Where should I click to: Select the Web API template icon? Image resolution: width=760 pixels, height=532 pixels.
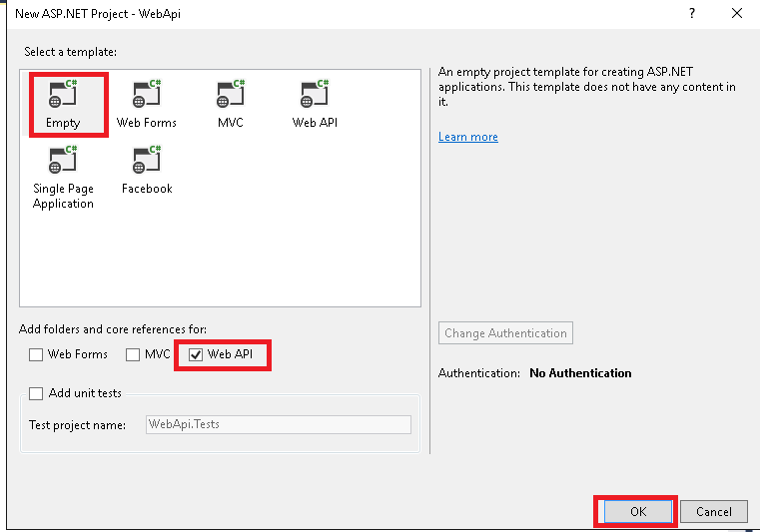tap(315, 96)
